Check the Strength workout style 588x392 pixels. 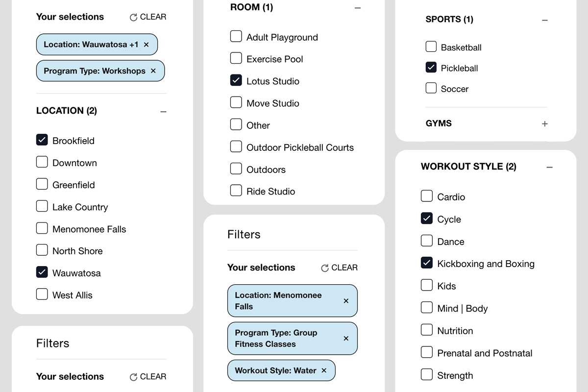427,375
